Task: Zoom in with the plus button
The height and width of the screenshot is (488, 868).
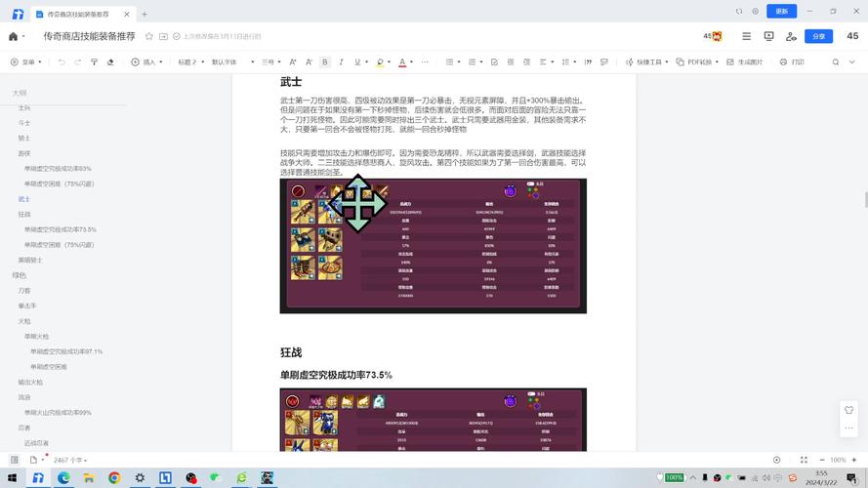Action: coord(854,460)
